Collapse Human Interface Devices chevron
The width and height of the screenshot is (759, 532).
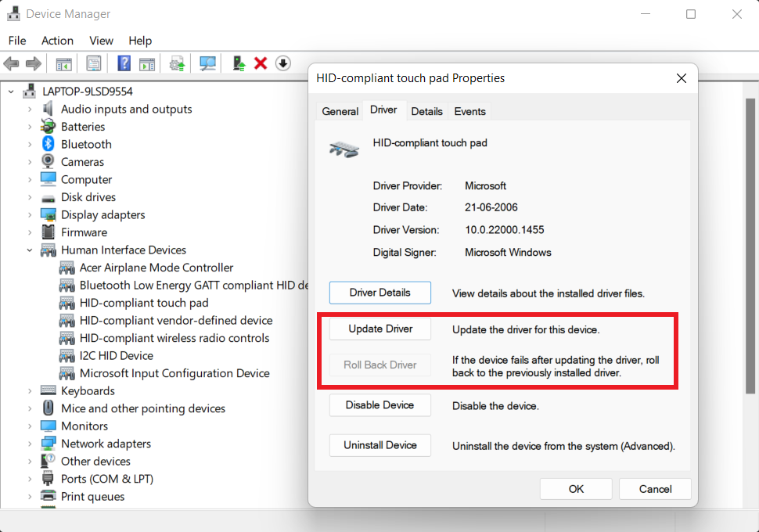(x=30, y=250)
